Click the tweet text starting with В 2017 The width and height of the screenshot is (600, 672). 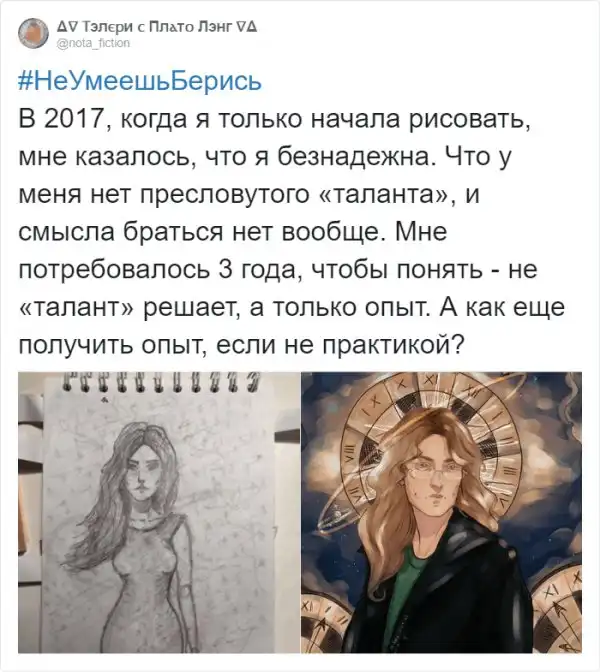point(291,231)
